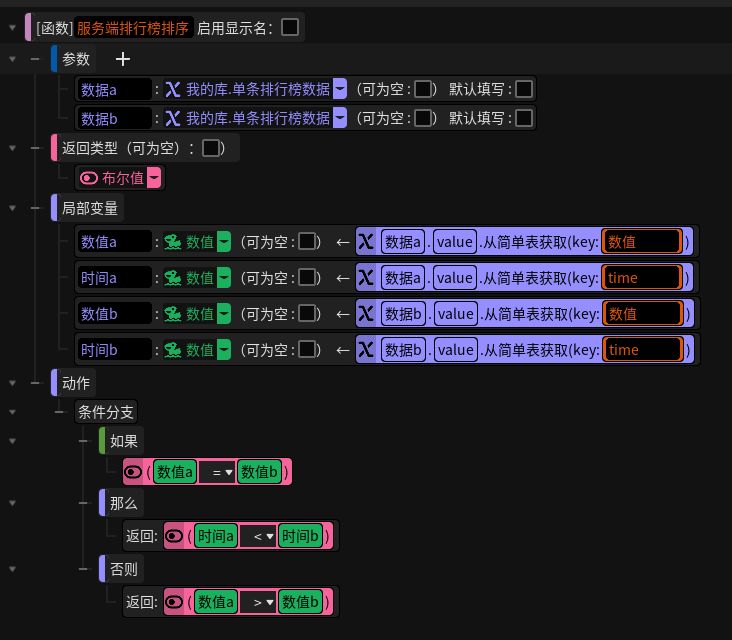This screenshot has width=732, height=640.
Task: Click the variable name field 数值b
Action: click(114, 314)
